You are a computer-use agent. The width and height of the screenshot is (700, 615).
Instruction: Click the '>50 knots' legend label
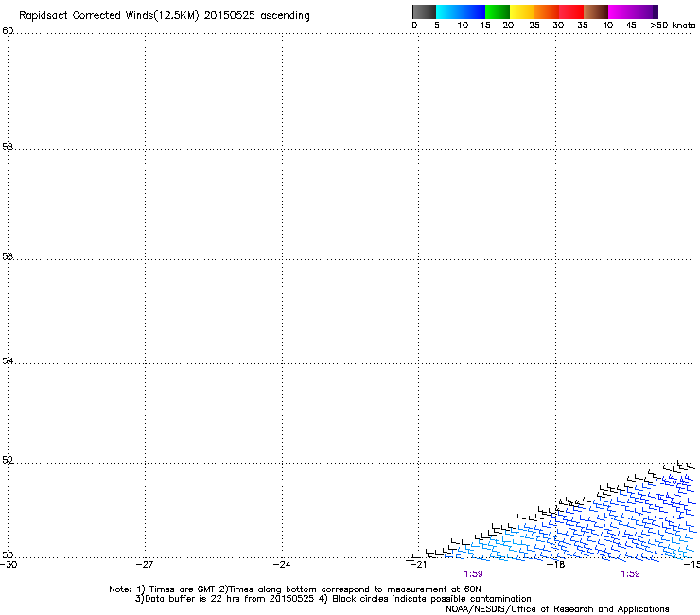(x=673, y=26)
